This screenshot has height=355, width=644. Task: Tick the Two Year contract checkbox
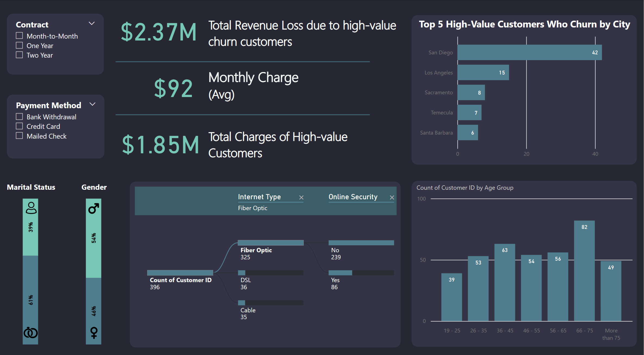click(x=19, y=55)
